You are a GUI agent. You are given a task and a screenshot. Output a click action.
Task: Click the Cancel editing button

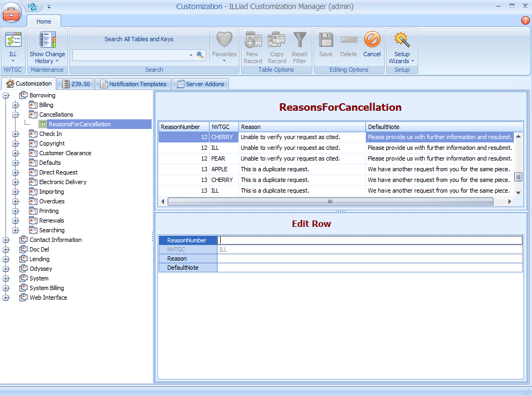click(x=372, y=47)
